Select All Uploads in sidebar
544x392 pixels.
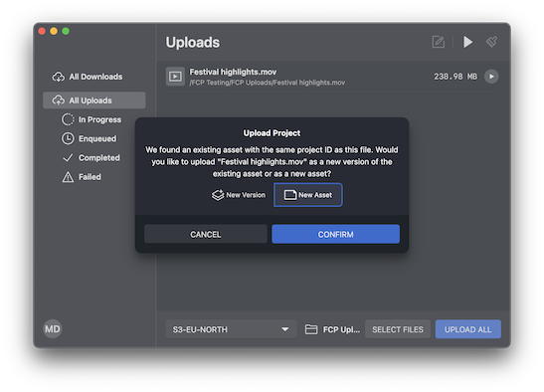[94, 100]
